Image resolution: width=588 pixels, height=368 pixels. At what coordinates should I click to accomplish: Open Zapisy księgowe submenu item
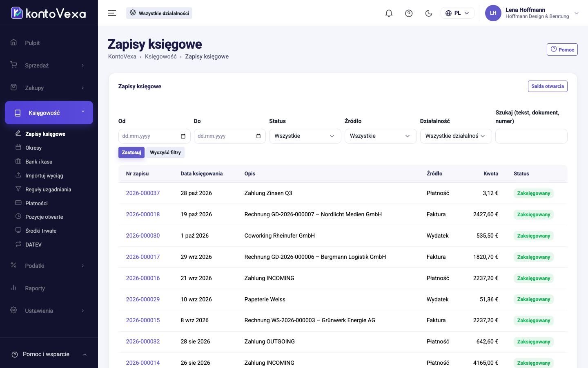click(45, 134)
